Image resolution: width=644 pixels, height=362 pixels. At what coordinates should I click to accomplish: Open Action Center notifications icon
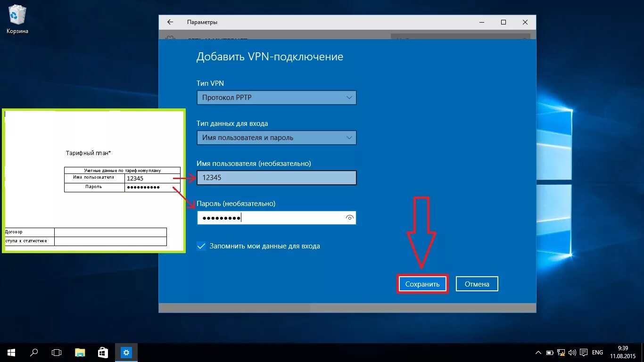[584, 353]
